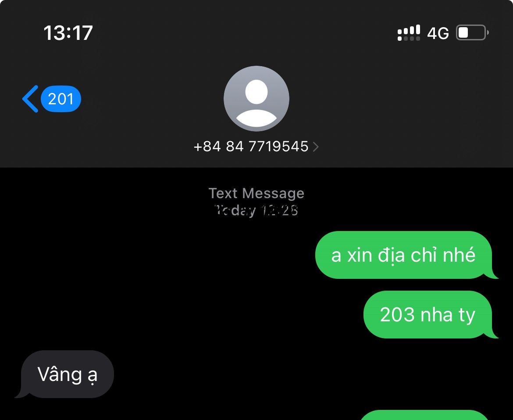Expand contact details via small gray chevron
This screenshot has width=513, height=420.
click(316, 146)
